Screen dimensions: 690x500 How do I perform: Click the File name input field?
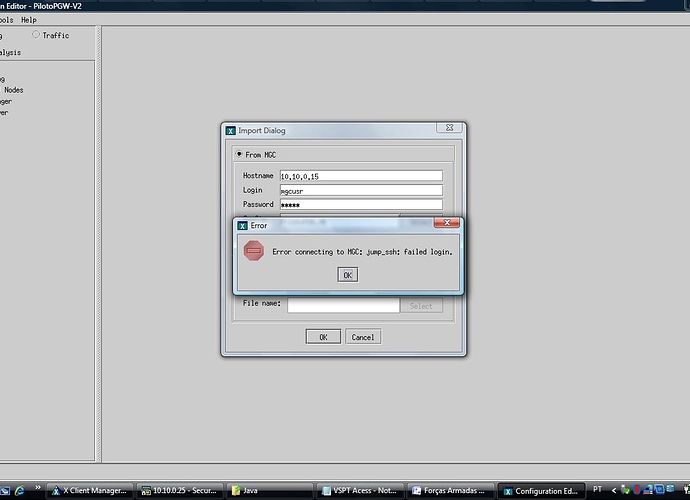[x=343, y=305]
